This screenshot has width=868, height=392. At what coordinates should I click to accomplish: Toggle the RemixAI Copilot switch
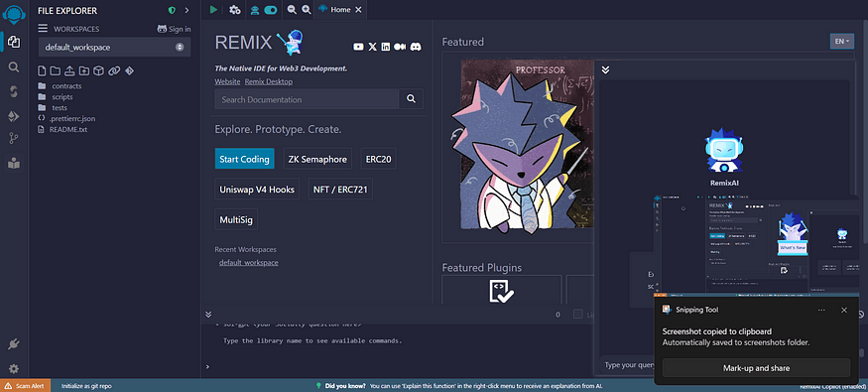point(271,9)
